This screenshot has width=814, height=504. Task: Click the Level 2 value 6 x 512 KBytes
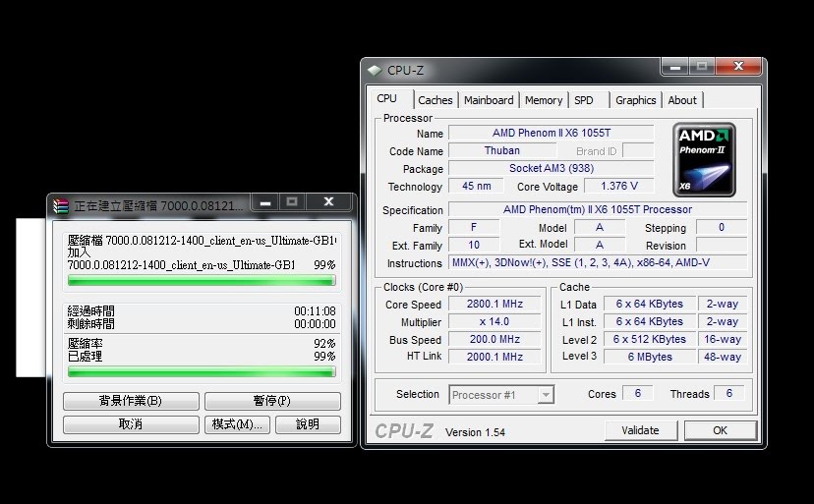(650, 340)
